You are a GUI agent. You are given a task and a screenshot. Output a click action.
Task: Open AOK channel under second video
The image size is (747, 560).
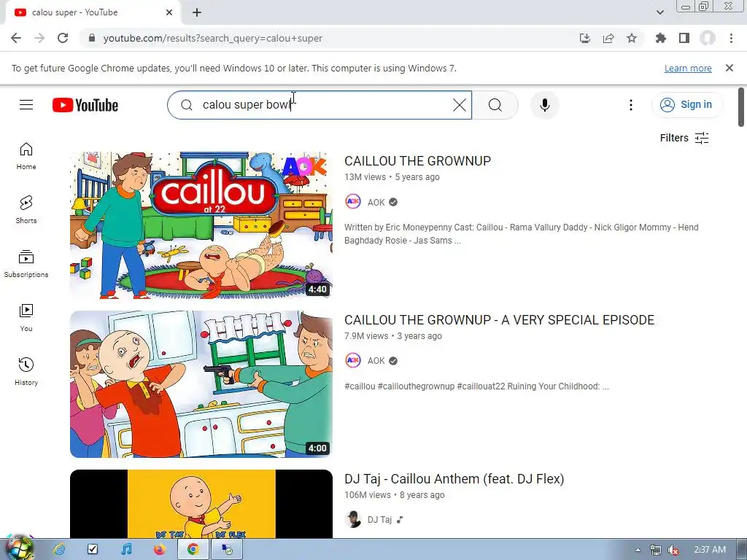[x=376, y=361]
